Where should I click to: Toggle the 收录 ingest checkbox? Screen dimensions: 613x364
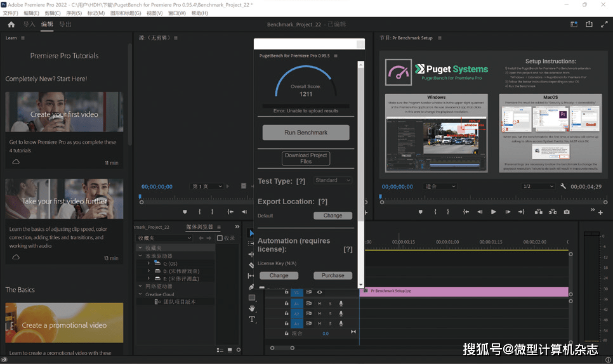(220, 238)
